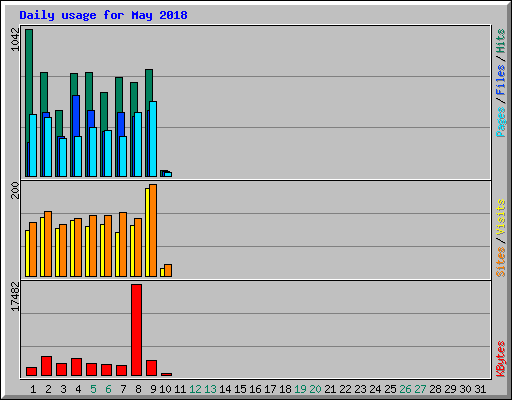The image size is (512, 400).
Task: Click the 200 visits scale label
Action: (x=15, y=190)
